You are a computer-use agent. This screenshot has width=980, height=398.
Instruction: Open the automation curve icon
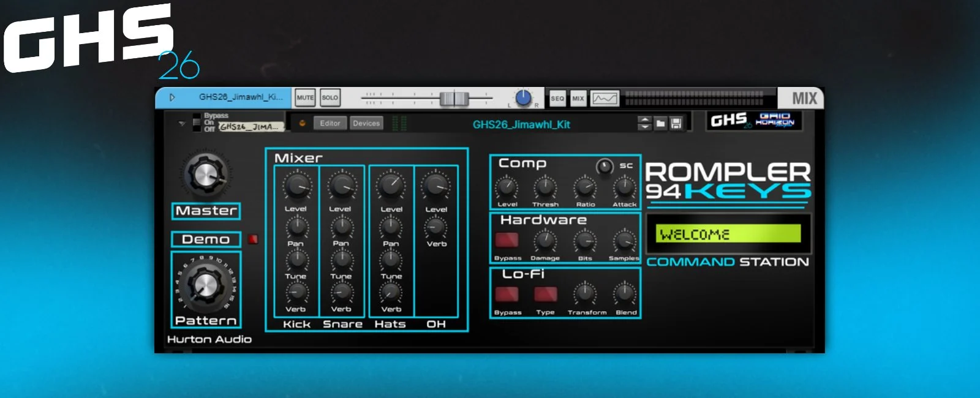tap(605, 98)
